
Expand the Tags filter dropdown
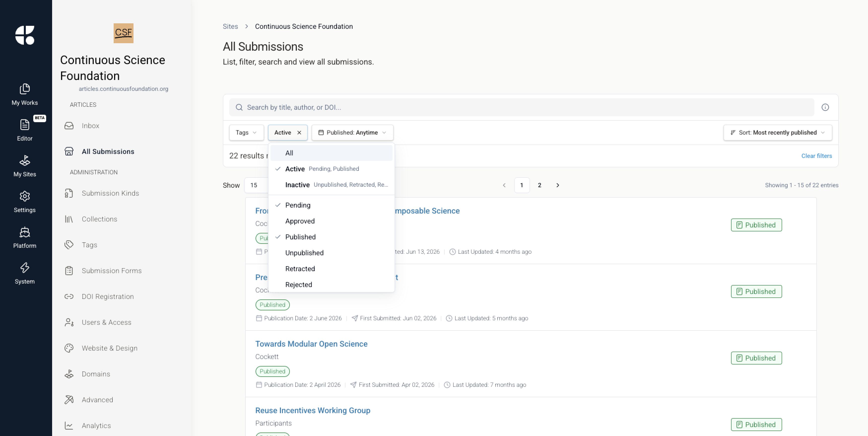click(x=246, y=133)
